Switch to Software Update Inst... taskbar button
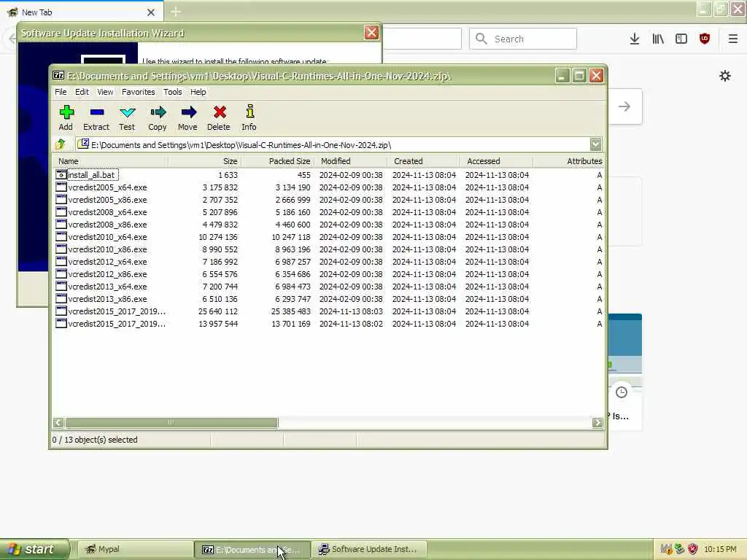This screenshot has width=747, height=560. point(368,549)
